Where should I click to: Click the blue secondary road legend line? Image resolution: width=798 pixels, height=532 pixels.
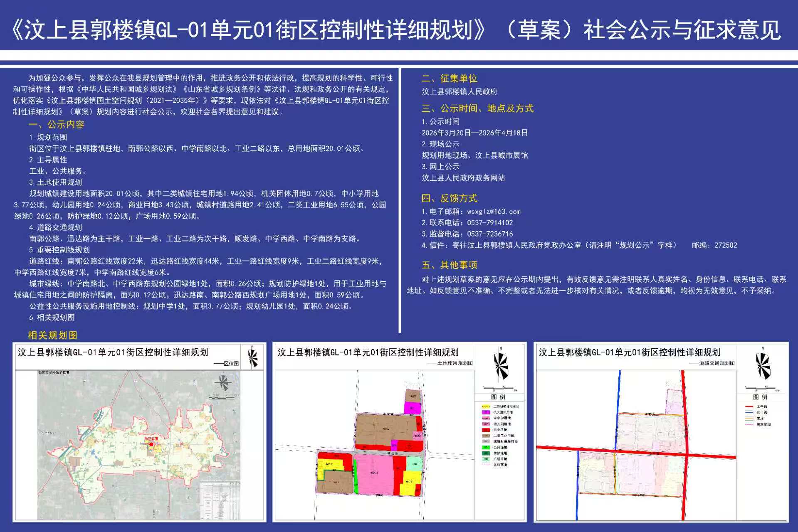pos(749,412)
